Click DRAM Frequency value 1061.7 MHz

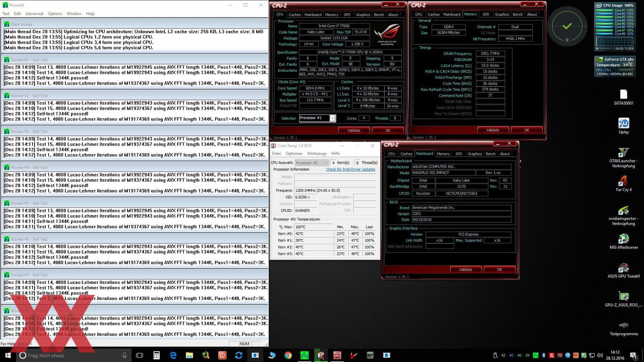click(x=490, y=53)
